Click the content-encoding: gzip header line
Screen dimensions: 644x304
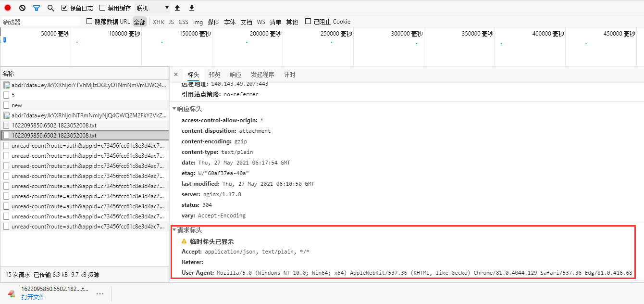tap(214, 141)
